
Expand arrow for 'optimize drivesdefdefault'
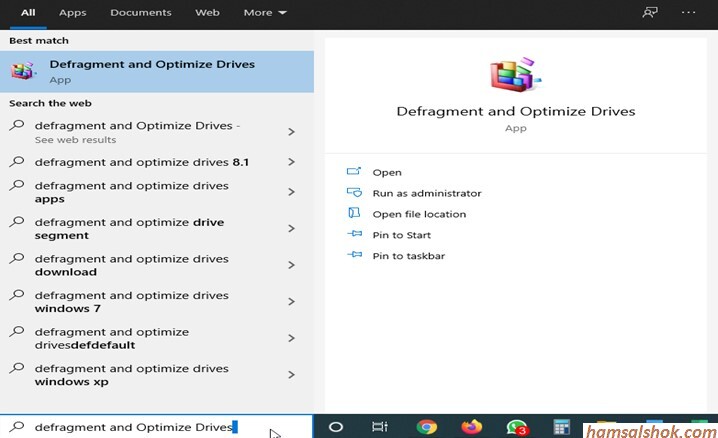coord(291,338)
